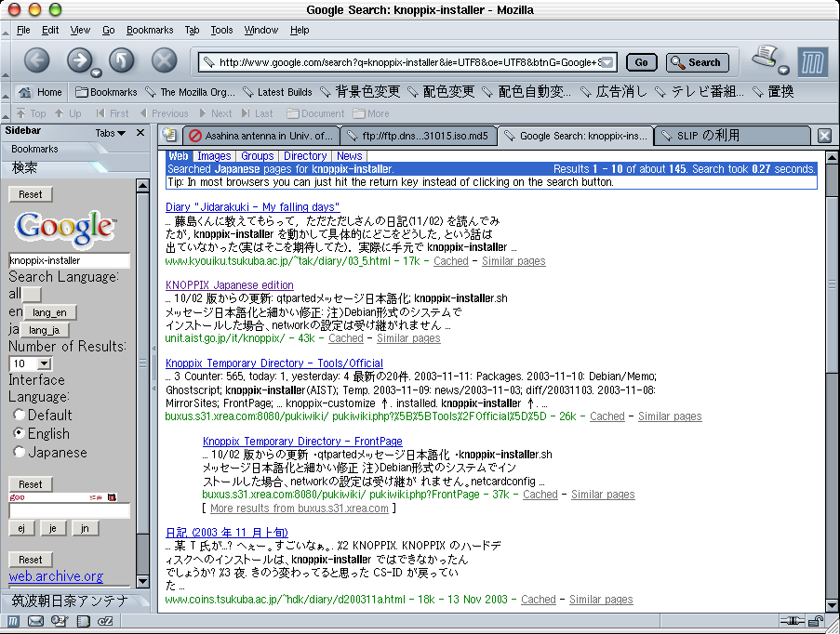Open the Forward button history dropdown
Screen dimensions: 840x634
pyautogui.click(x=96, y=73)
